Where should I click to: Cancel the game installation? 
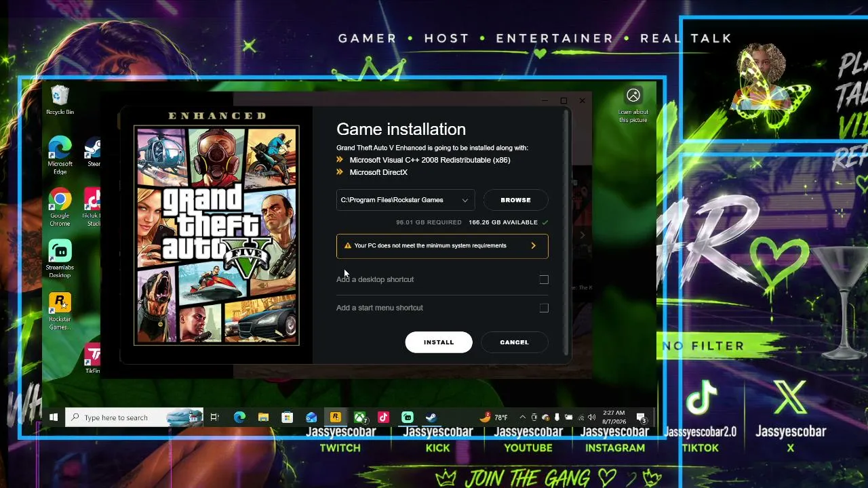(514, 342)
